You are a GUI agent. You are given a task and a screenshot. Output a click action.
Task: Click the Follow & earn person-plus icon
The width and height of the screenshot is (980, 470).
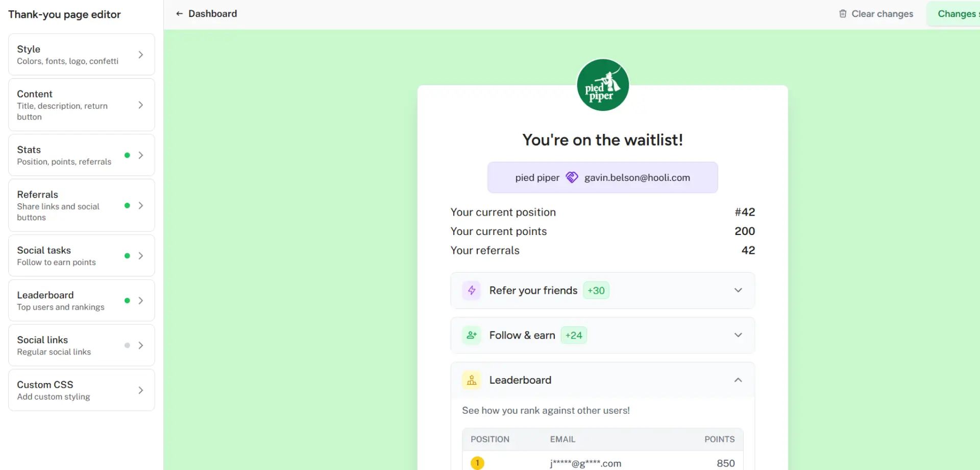tap(472, 335)
